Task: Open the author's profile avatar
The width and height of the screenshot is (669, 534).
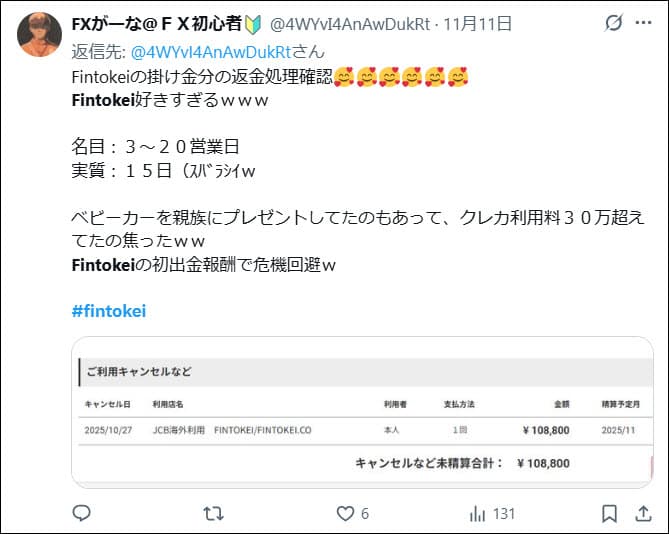Action: [39, 34]
